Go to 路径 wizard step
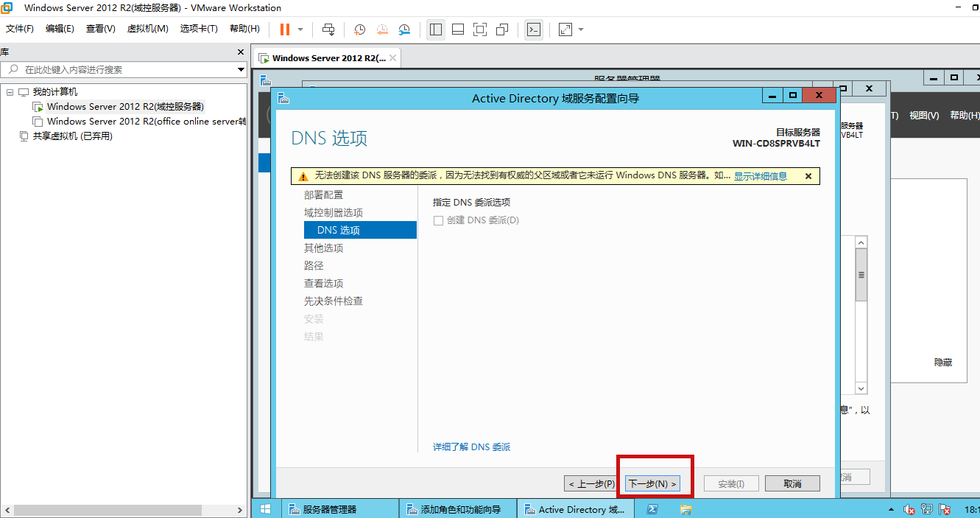980x518 pixels. pyautogui.click(x=314, y=265)
